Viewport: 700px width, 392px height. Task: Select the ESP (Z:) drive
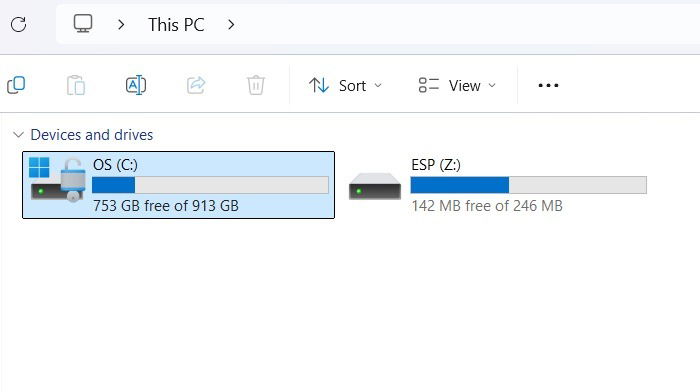click(x=498, y=185)
